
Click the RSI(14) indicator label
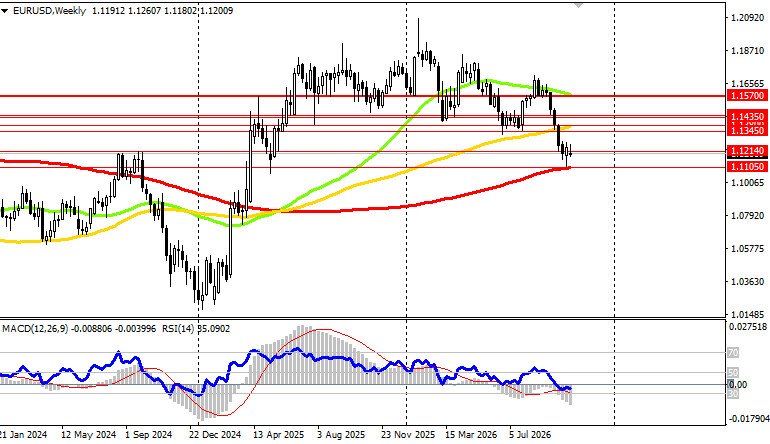tap(176, 329)
